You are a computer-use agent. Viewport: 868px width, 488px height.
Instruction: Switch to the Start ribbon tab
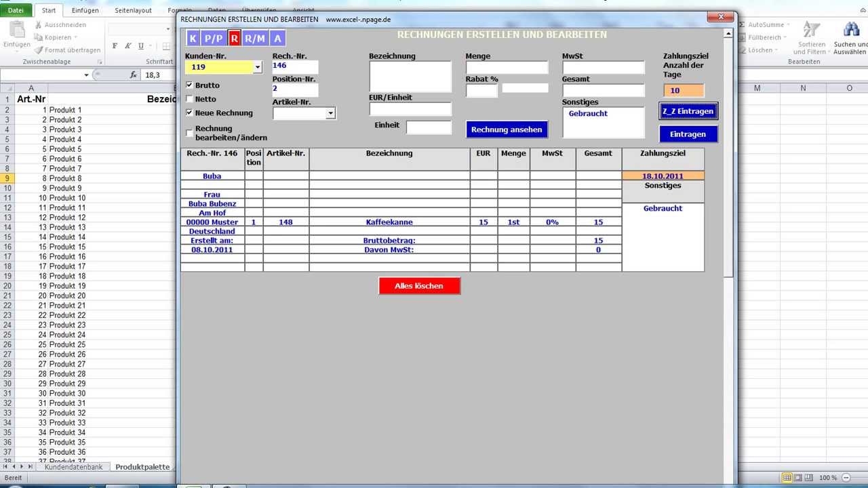[49, 10]
